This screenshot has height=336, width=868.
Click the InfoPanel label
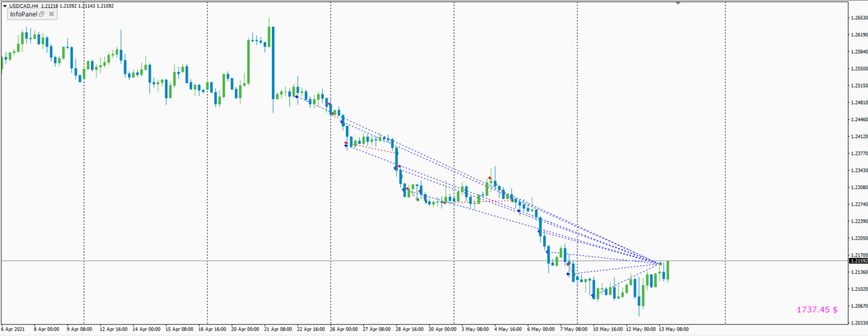24,14
